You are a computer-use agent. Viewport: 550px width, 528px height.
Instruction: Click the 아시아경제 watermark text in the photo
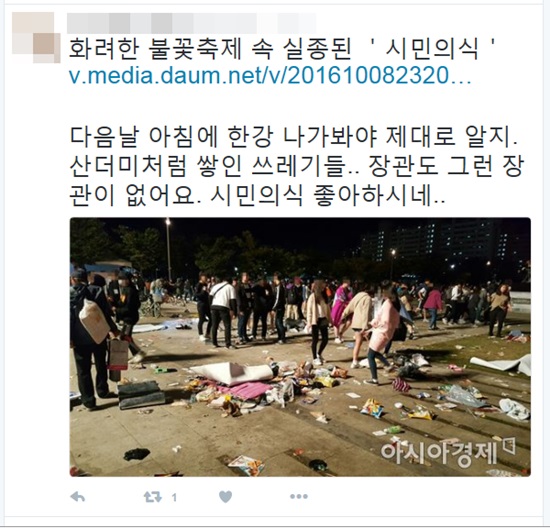[x=439, y=453]
